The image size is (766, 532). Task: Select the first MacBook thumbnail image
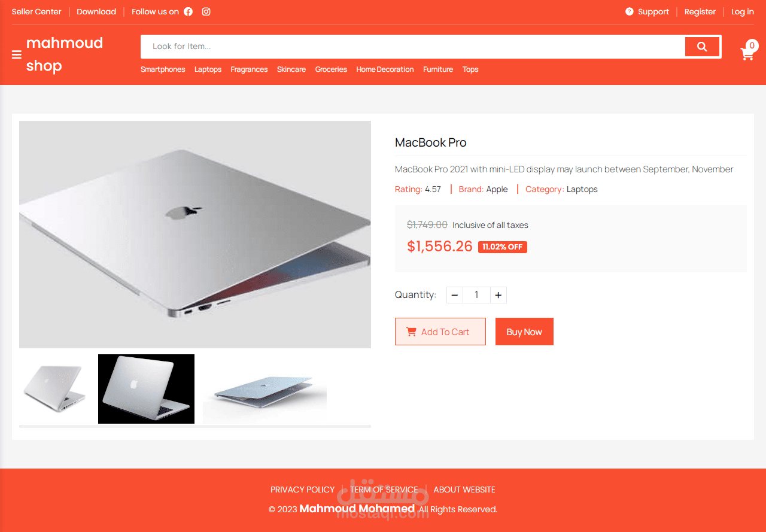(54, 389)
